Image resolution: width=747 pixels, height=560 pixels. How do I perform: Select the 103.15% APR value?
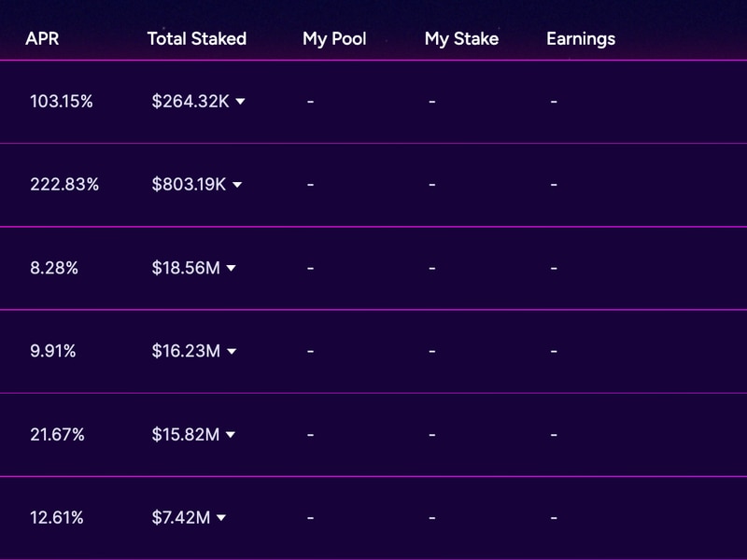click(62, 102)
